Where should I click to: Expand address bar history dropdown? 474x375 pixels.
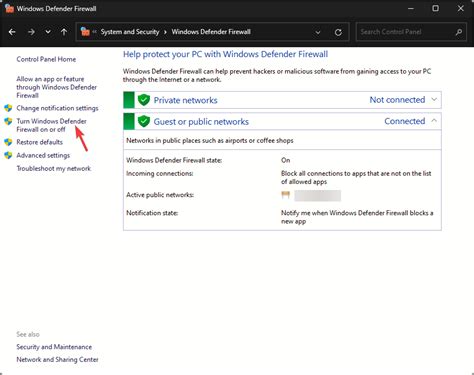pyautogui.click(x=318, y=32)
